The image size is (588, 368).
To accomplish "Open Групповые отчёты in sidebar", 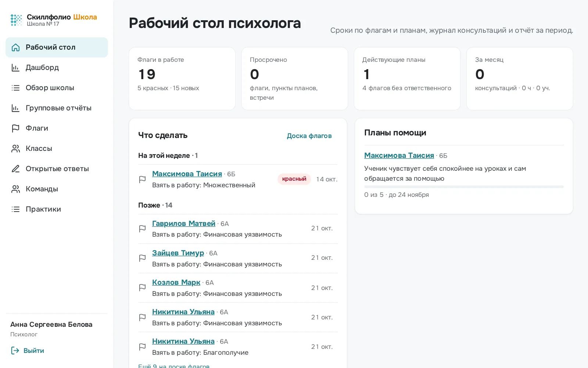I will point(57,108).
